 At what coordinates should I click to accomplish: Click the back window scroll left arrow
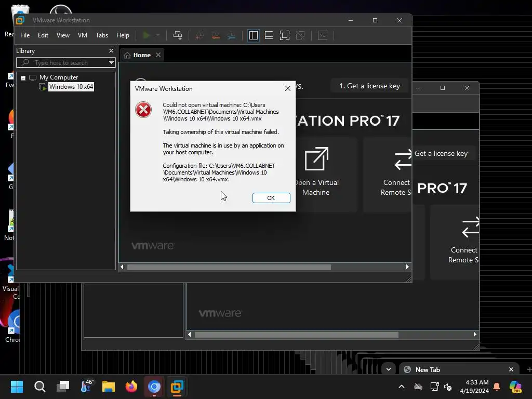pos(190,335)
